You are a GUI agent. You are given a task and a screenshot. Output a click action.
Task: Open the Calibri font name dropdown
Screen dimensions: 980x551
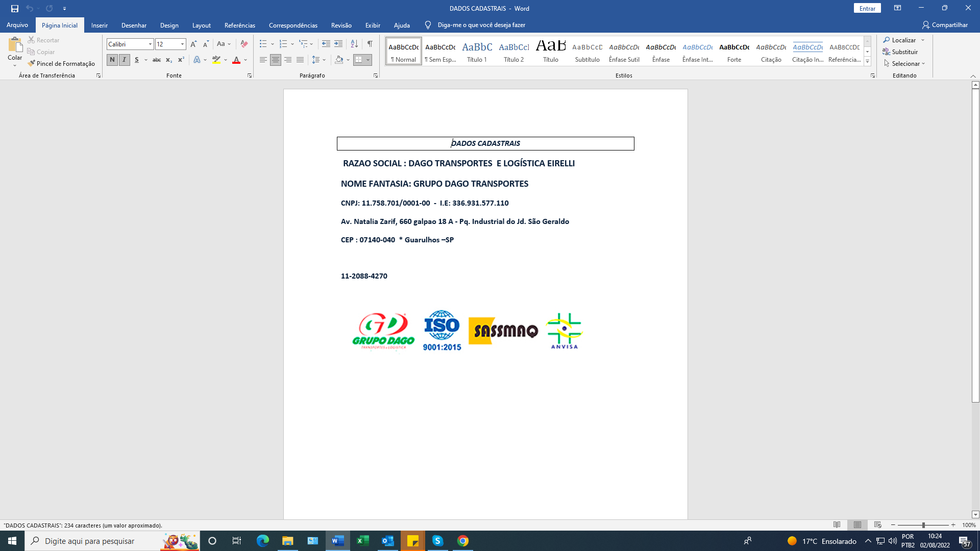[x=150, y=44]
